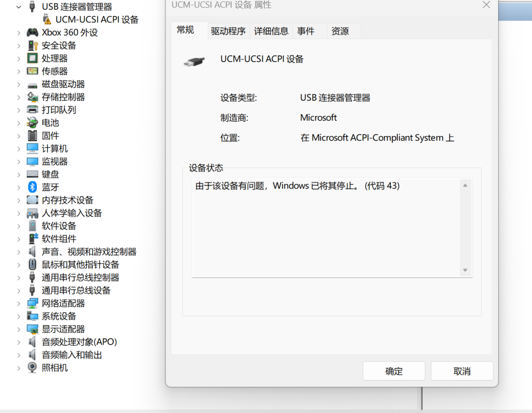Viewport: 532px width, 413px height.
Task: Expand the Xbox 360 外设 node
Action: click(x=19, y=33)
